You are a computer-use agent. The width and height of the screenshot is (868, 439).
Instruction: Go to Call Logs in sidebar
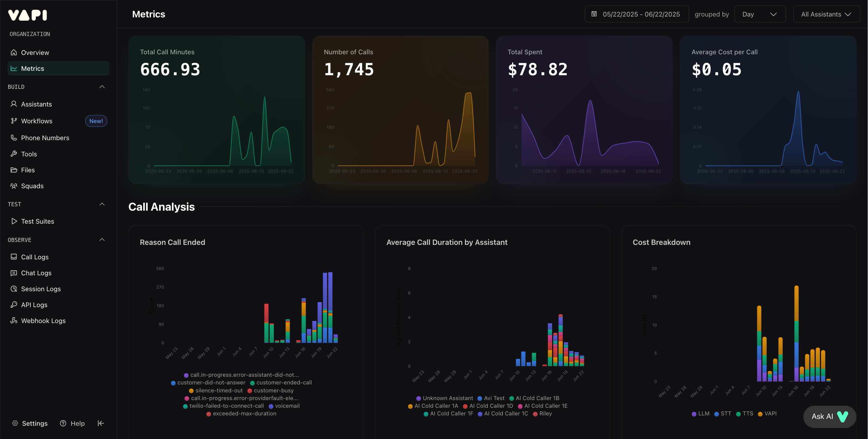tap(35, 257)
